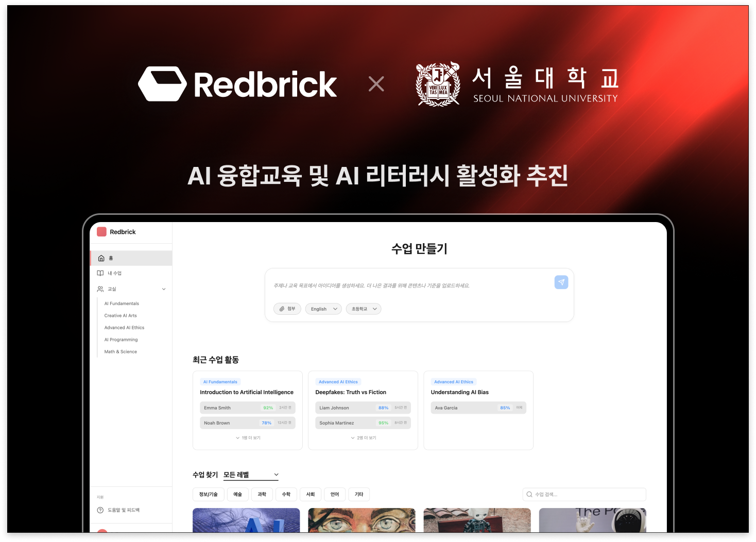Click Emma Smith's 92% progress badge
Screen dimensions: 756x542
point(267,408)
